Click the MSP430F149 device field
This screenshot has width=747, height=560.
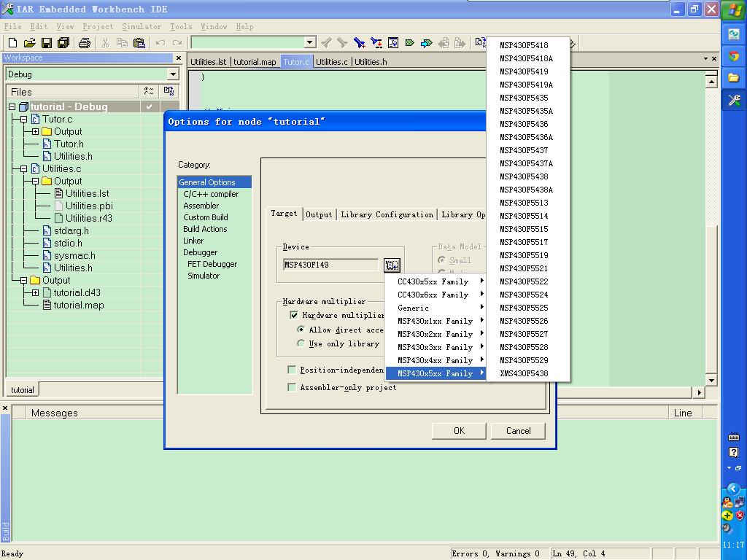330,265
